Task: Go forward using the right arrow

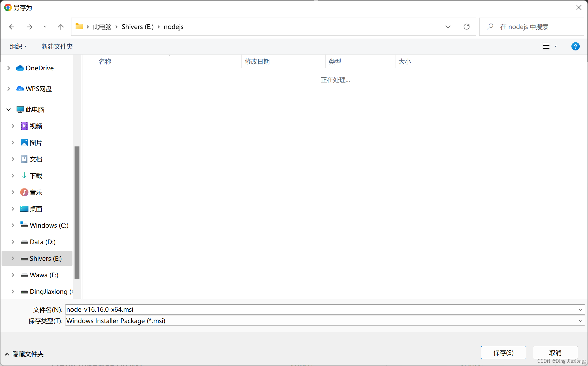Action: 30,27
